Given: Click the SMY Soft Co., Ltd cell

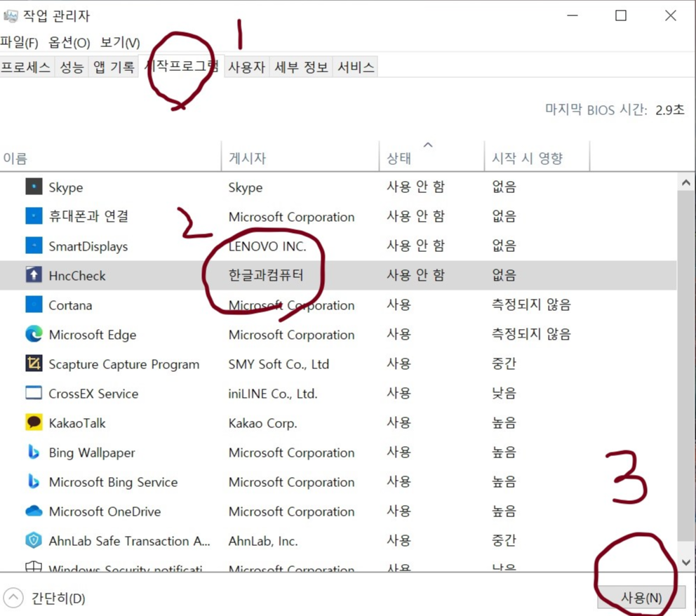Looking at the screenshot, I should click(279, 364).
